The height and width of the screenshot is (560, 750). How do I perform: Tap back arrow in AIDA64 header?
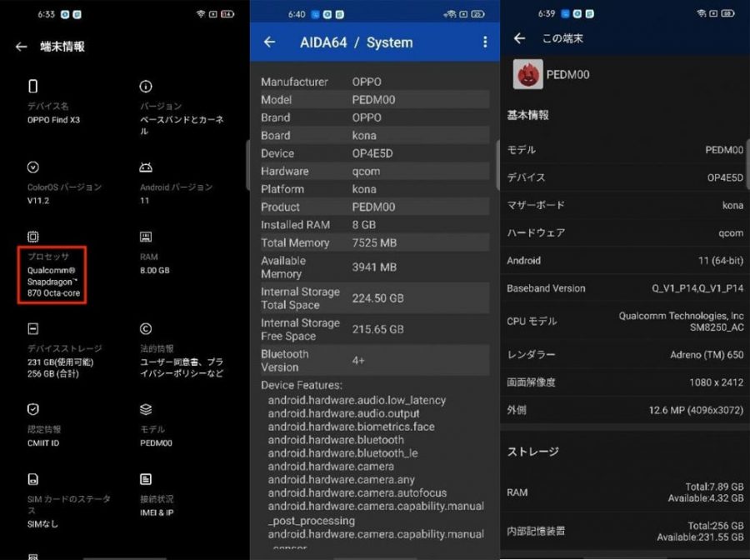click(x=269, y=42)
